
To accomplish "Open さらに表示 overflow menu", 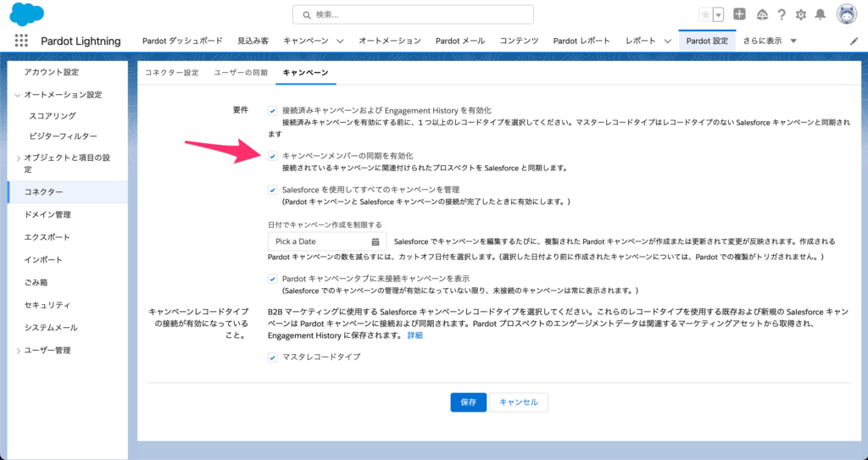I will [770, 41].
